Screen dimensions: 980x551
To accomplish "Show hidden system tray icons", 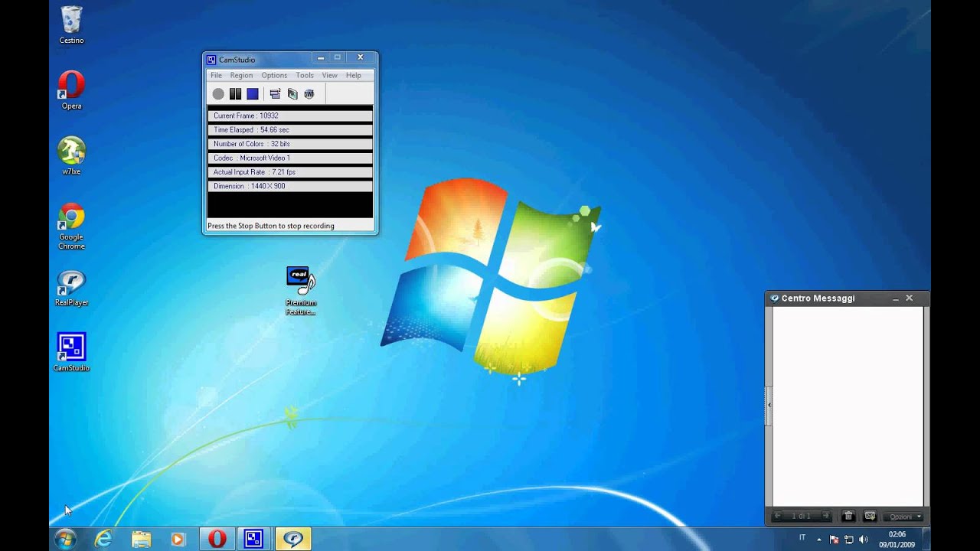I will tap(819, 540).
